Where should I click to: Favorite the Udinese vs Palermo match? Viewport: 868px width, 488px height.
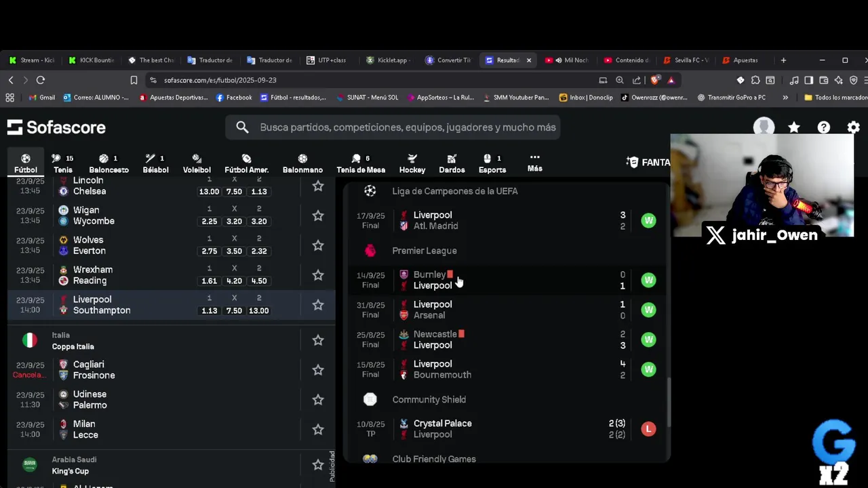click(318, 400)
